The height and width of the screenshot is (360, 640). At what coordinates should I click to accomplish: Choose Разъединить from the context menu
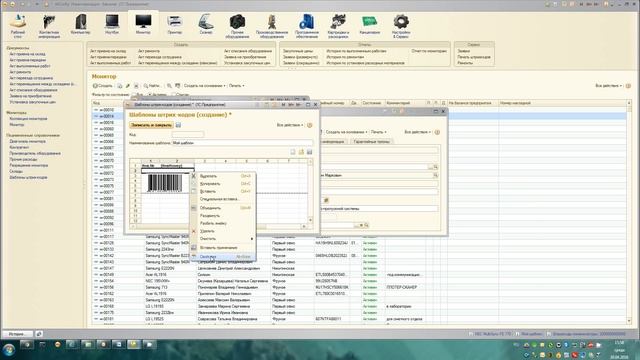tap(223, 216)
